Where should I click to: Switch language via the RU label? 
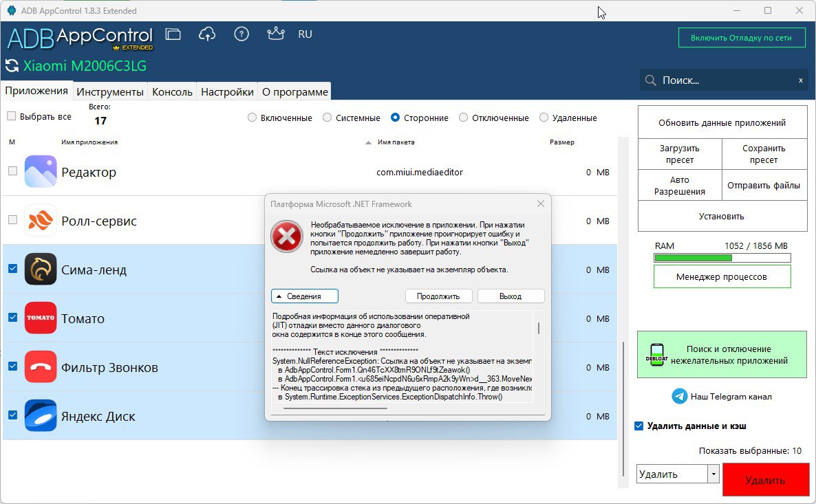point(305,34)
